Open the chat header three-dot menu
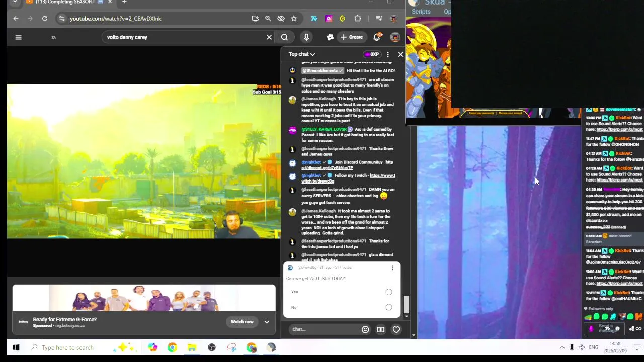This screenshot has height=362, width=644. click(387, 54)
